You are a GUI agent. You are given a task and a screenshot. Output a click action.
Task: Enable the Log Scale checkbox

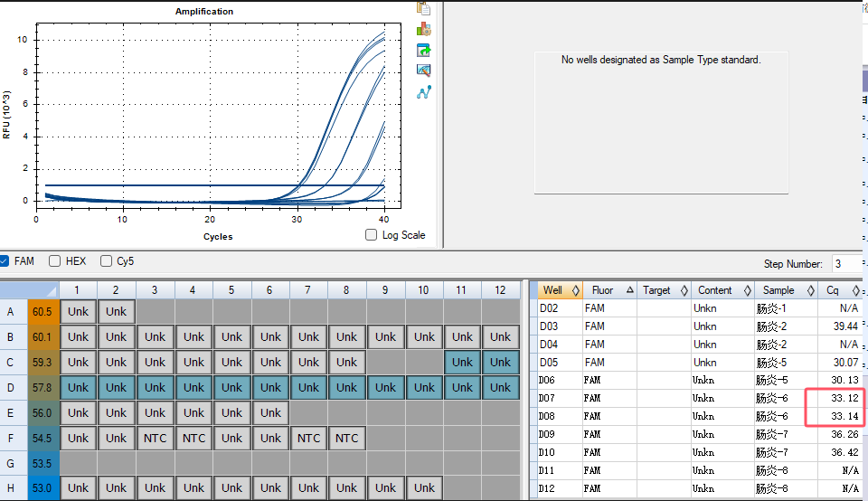click(371, 235)
